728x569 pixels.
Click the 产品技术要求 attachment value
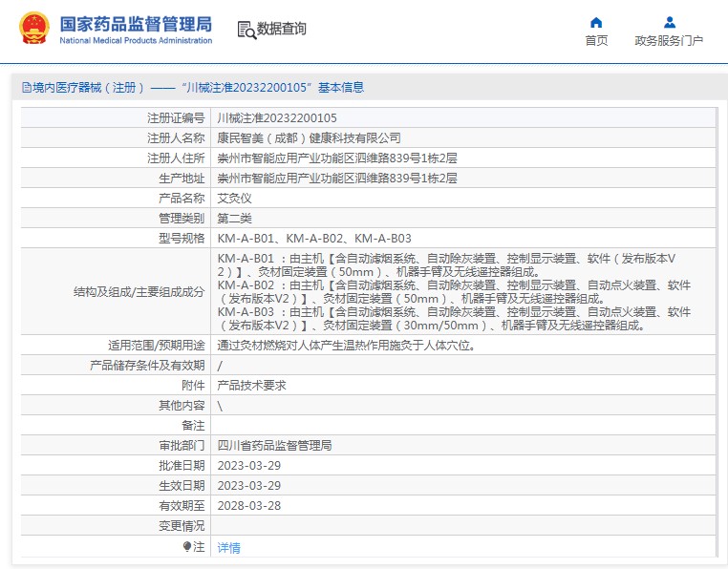point(251,385)
